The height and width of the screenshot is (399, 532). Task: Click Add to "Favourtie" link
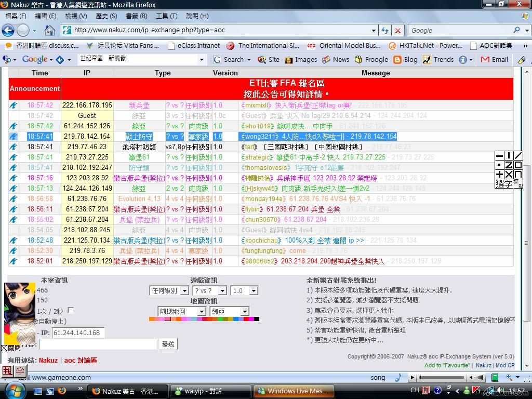(x=447, y=365)
